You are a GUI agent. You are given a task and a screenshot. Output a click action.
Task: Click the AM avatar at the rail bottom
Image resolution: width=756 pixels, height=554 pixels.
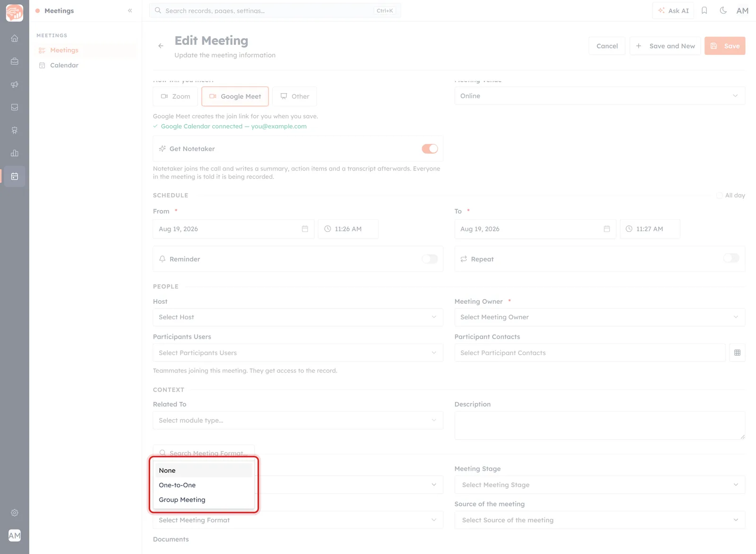point(15,535)
